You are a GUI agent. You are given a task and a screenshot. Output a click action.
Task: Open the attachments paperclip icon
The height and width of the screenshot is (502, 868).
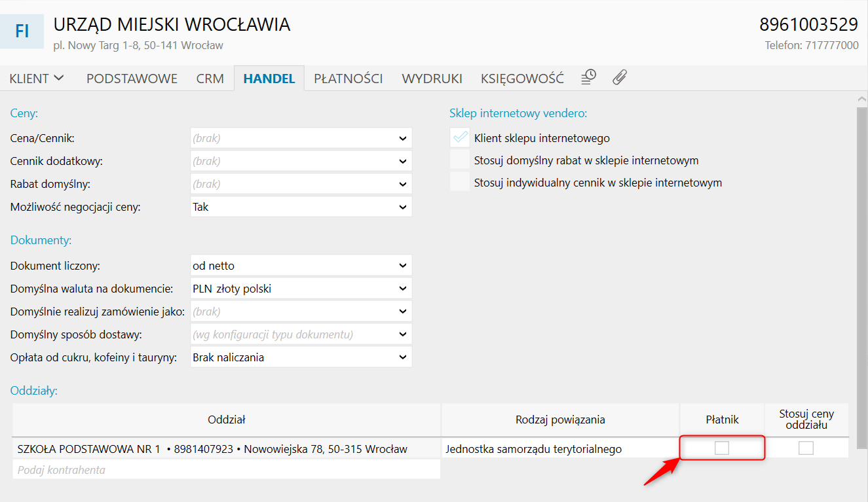(619, 77)
